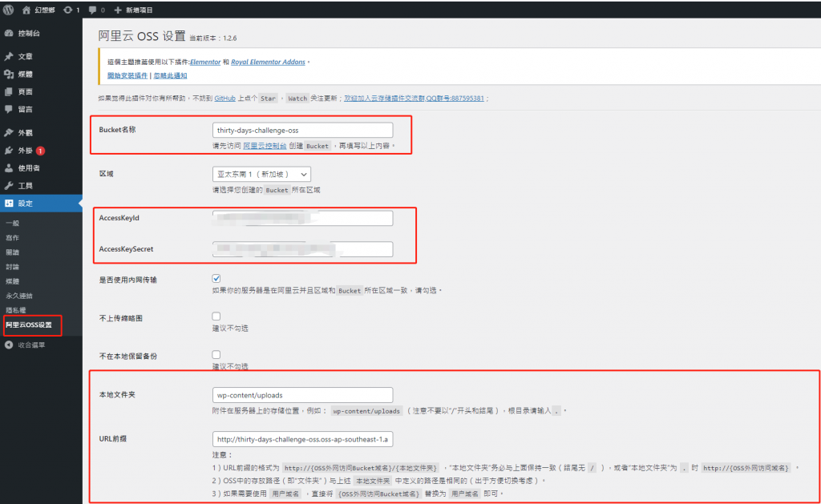
Task: Open the Royal Elementor Addons link
Action: point(268,62)
